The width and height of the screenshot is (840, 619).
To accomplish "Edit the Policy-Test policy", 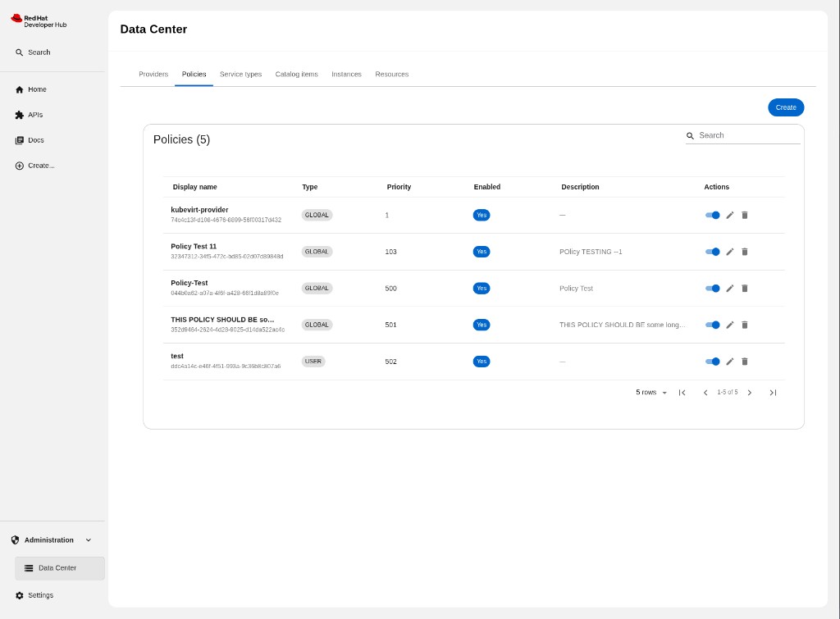I will (x=729, y=289).
